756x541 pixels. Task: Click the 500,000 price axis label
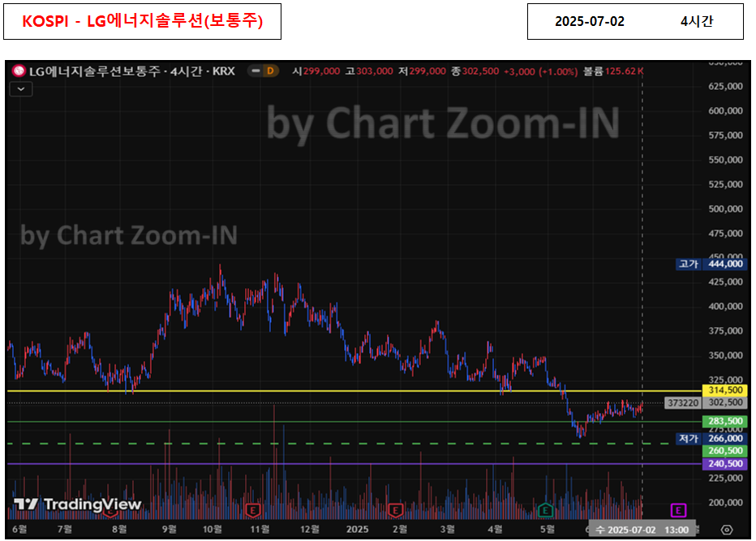click(726, 208)
